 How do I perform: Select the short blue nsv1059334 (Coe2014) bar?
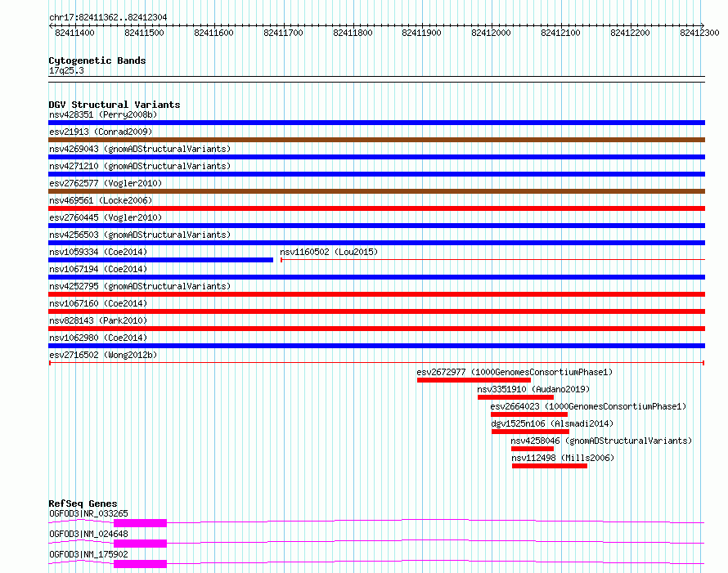point(160,260)
